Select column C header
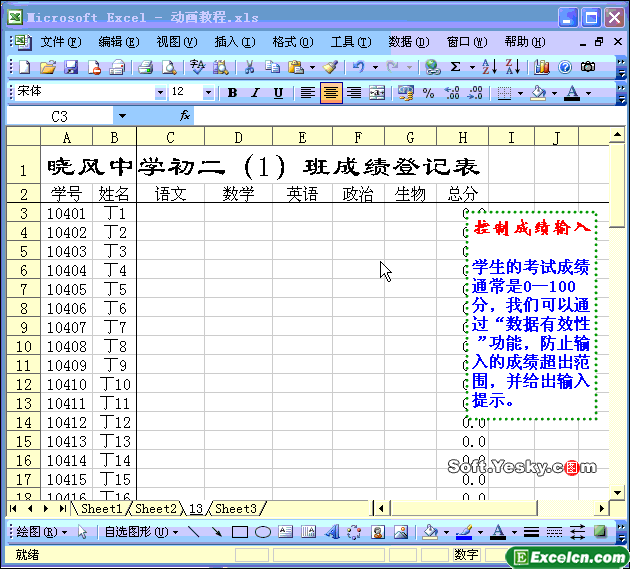 170,137
